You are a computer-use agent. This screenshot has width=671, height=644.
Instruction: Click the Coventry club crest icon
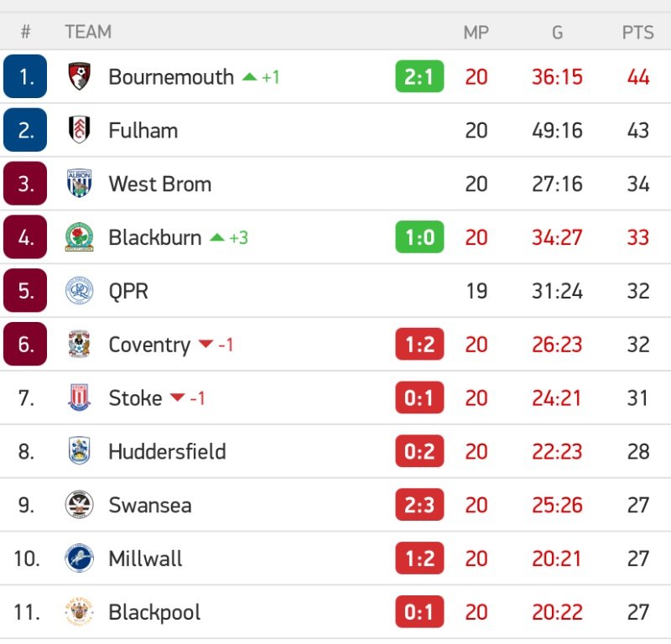pyautogui.click(x=79, y=345)
